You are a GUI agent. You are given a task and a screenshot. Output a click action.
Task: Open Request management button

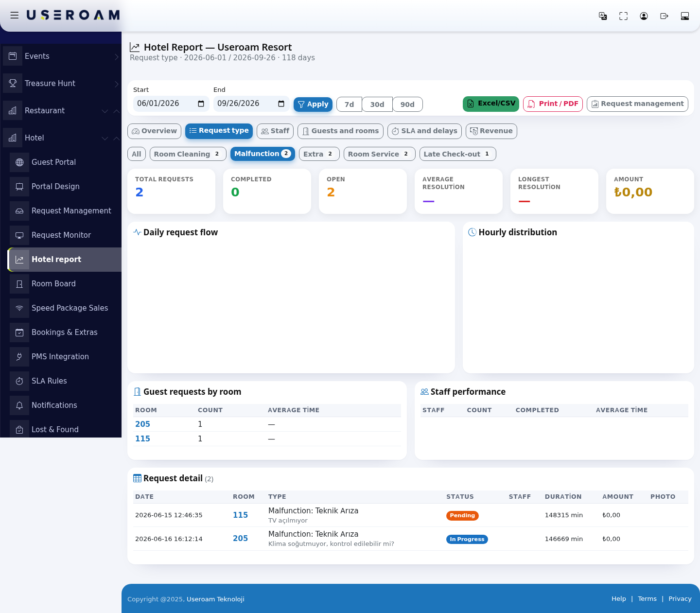[637, 104]
